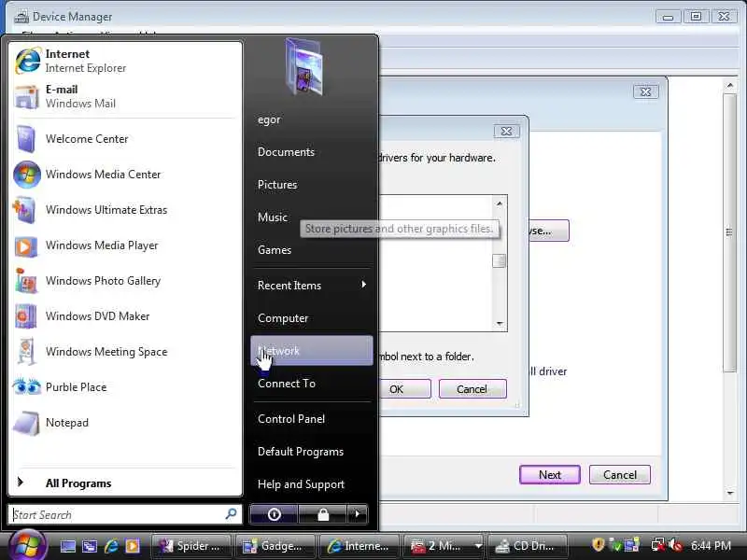This screenshot has width=747, height=560.
Task: Open Internet Explorer quick launch icon
Action: coord(111,546)
